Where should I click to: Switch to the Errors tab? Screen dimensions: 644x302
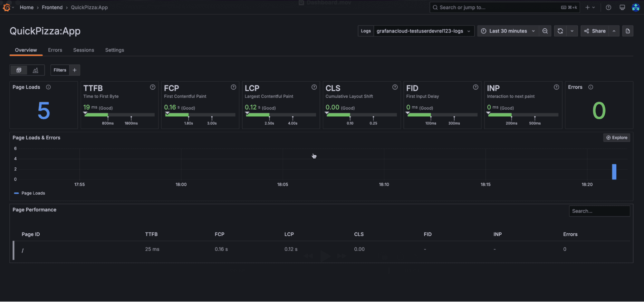tap(55, 50)
